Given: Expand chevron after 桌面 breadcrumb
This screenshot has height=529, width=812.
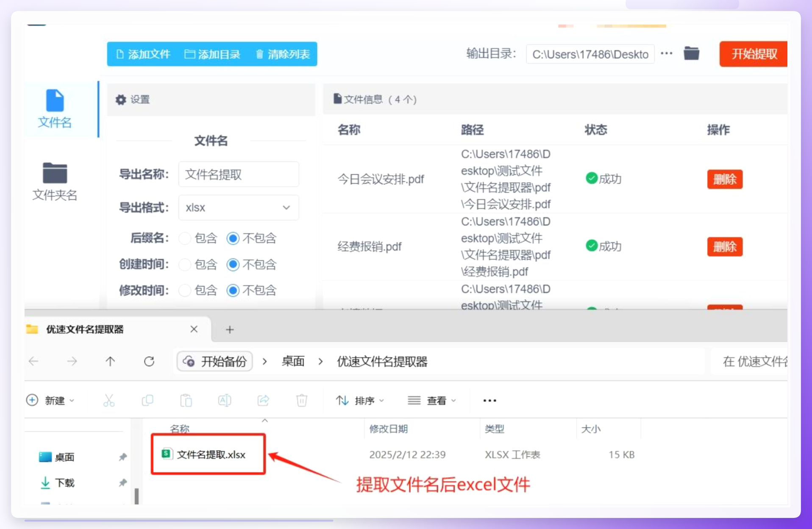Looking at the screenshot, I should tap(321, 361).
